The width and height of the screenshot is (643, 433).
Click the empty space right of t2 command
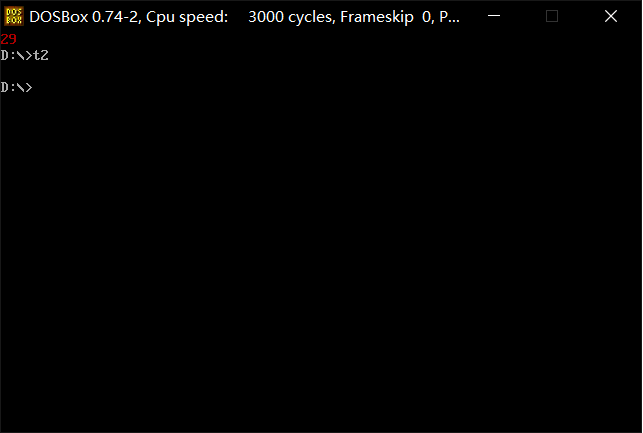coord(346,55)
